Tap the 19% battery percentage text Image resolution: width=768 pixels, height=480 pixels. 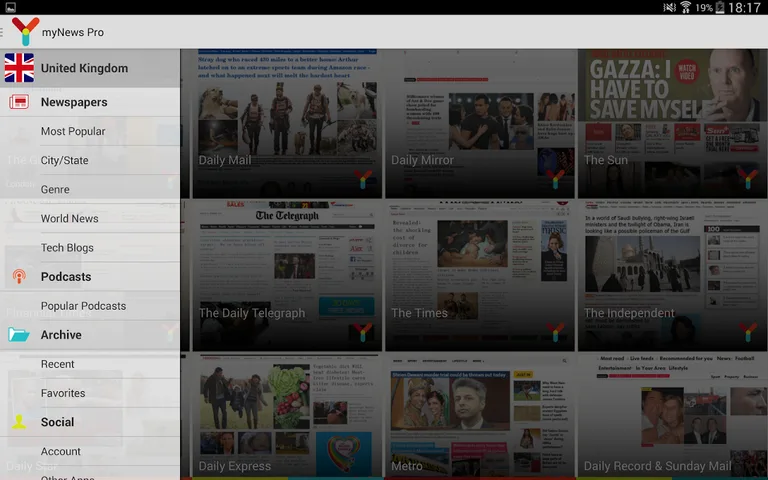click(x=704, y=8)
